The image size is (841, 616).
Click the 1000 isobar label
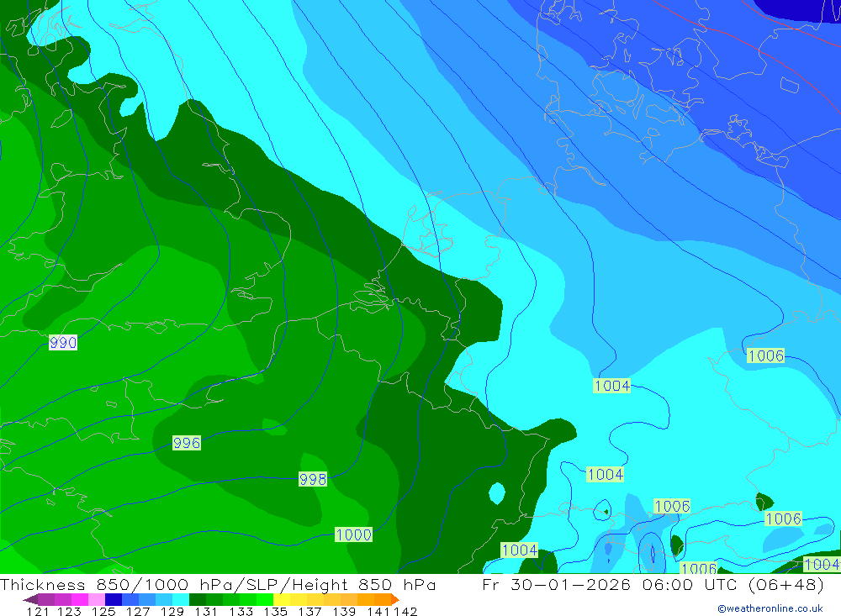[x=353, y=534]
